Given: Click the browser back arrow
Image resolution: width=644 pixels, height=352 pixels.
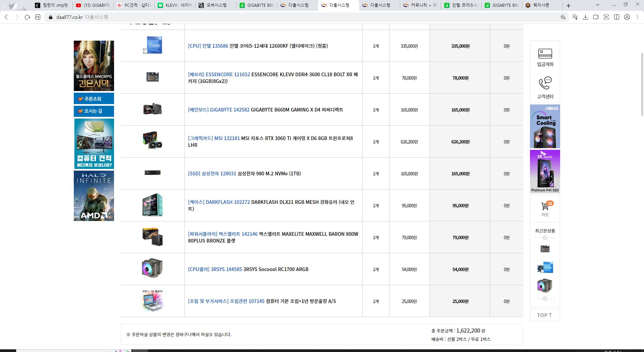Looking at the screenshot, I should 6,17.
